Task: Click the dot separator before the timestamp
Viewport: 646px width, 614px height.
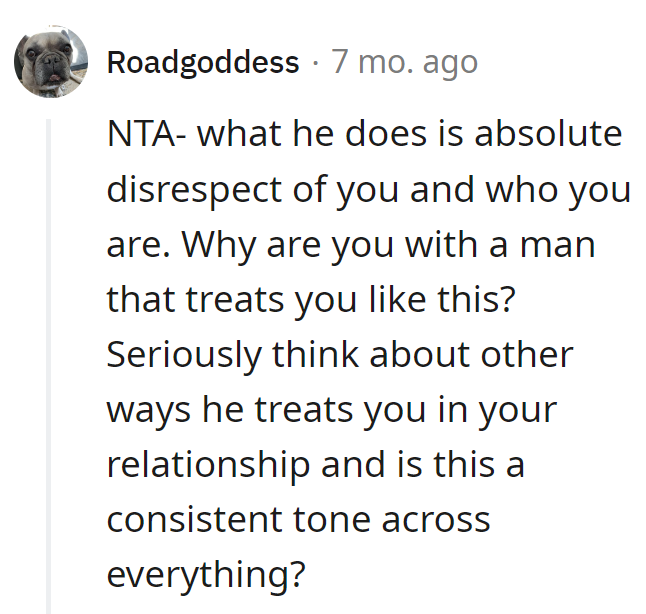Action: (316, 63)
